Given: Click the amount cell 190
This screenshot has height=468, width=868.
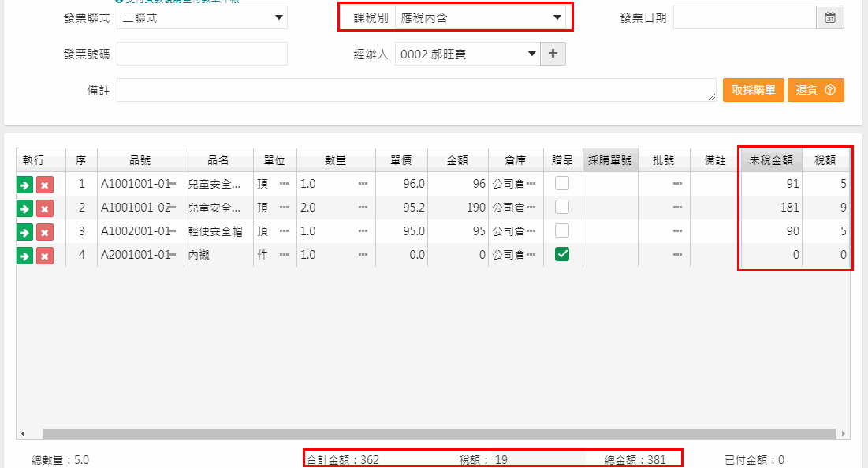Looking at the screenshot, I should [x=458, y=207].
